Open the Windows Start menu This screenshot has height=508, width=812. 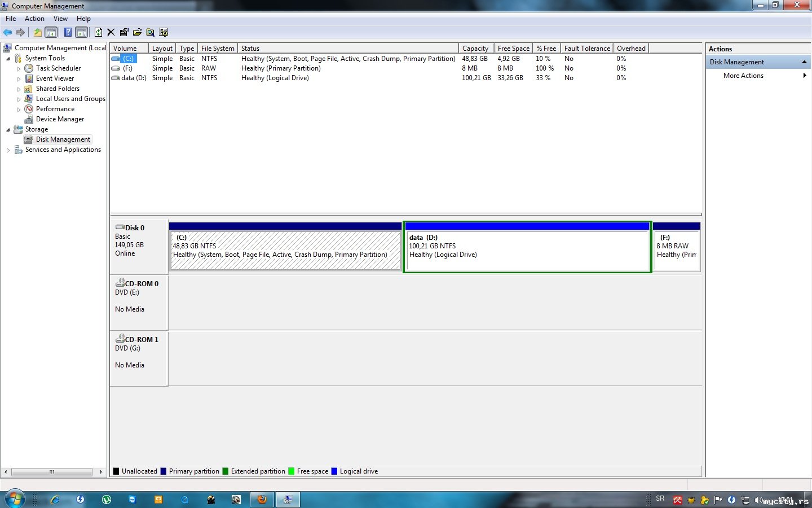point(15,499)
